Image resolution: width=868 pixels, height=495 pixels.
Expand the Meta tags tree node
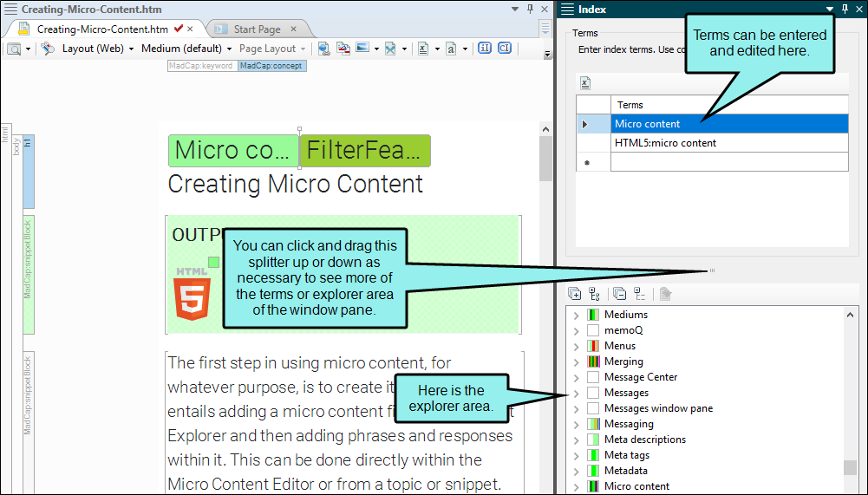(x=577, y=456)
